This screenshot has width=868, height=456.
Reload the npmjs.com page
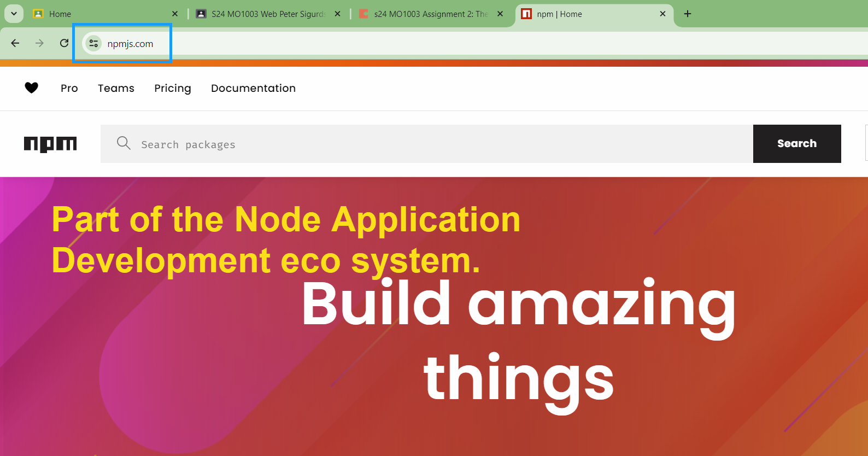(x=64, y=43)
